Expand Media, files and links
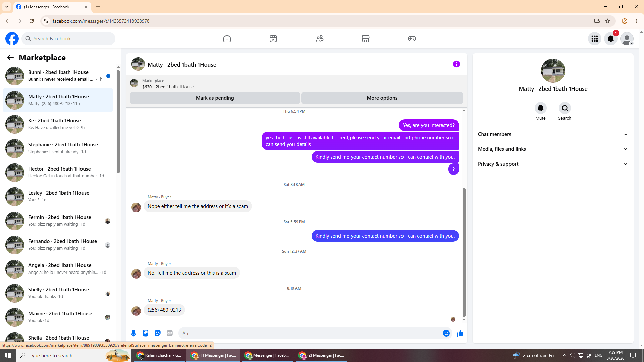This screenshot has width=644, height=362. click(553, 149)
